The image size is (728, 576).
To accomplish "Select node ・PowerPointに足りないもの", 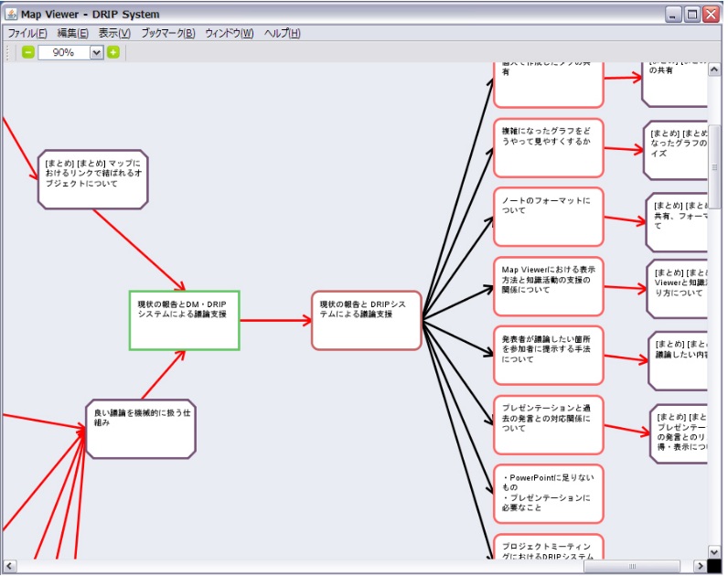I will [x=549, y=494].
